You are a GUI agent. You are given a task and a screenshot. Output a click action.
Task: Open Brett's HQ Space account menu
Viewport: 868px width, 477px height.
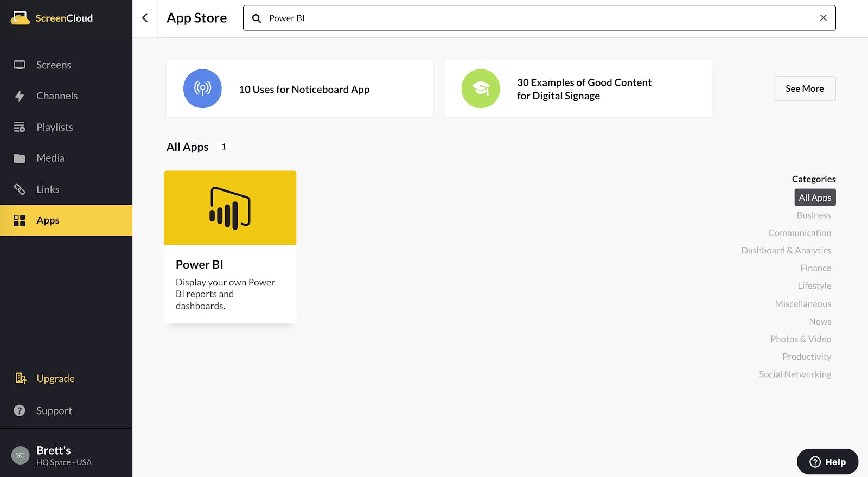click(66, 455)
